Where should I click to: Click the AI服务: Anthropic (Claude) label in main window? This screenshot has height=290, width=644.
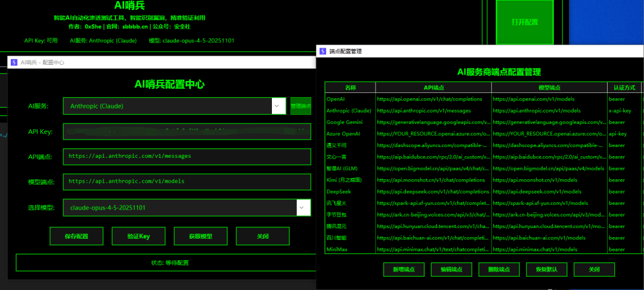tap(103, 40)
